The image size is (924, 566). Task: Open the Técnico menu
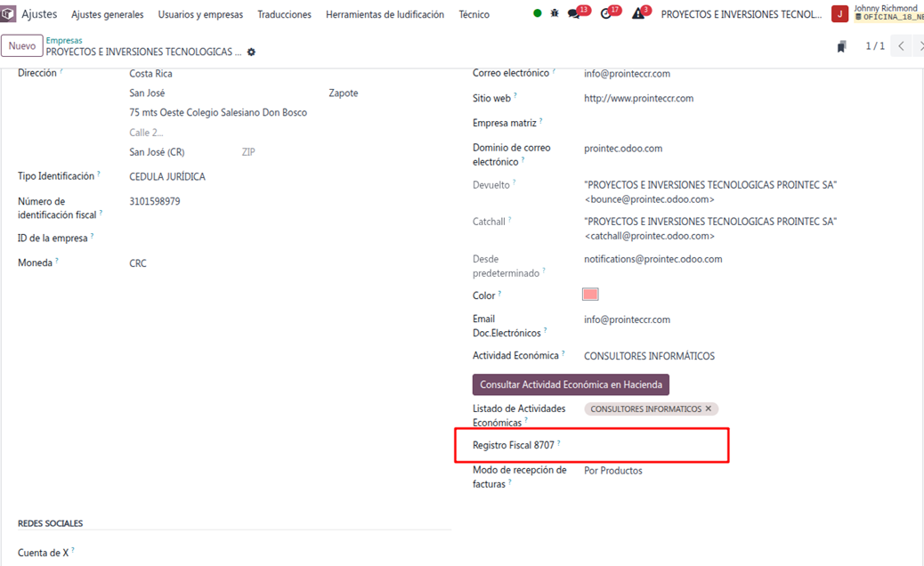click(474, 14)
